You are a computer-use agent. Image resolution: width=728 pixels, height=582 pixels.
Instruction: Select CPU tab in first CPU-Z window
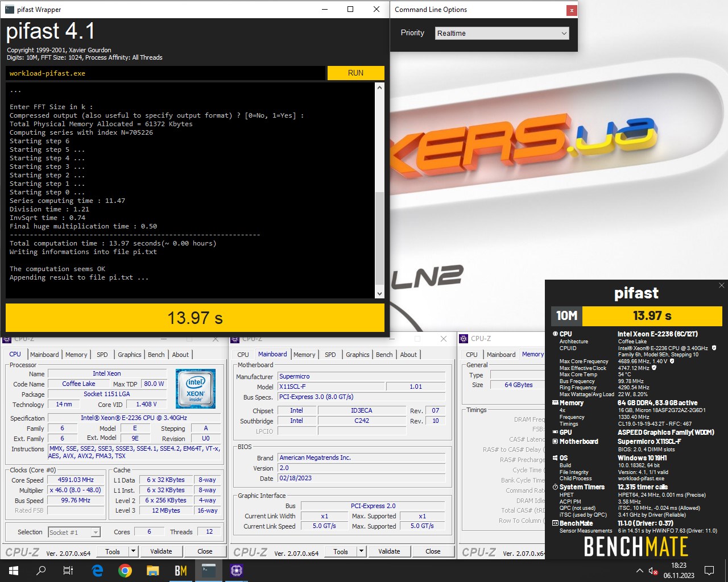(x=15, y=354)
